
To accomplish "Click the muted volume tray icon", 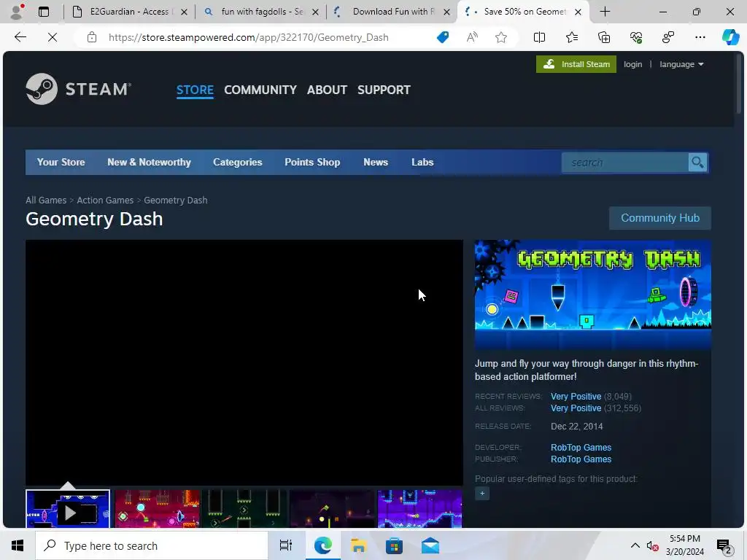I will click(653, 546).
